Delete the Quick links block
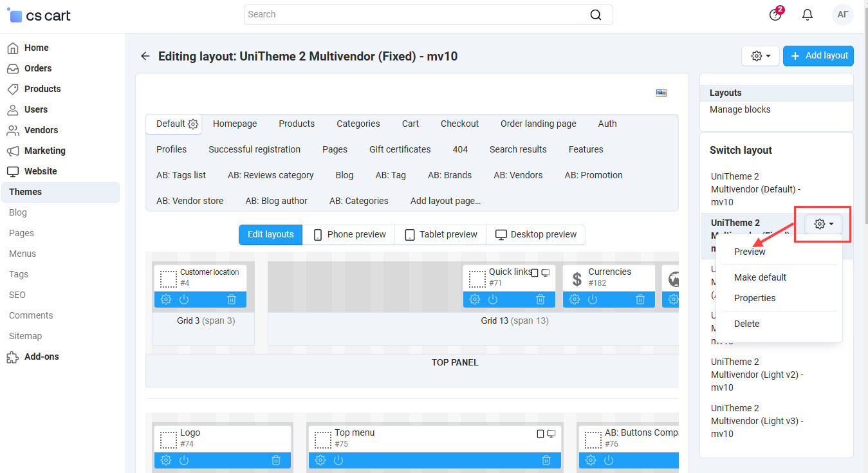Viewport: 868px width, 473px height. click(541, 299)
